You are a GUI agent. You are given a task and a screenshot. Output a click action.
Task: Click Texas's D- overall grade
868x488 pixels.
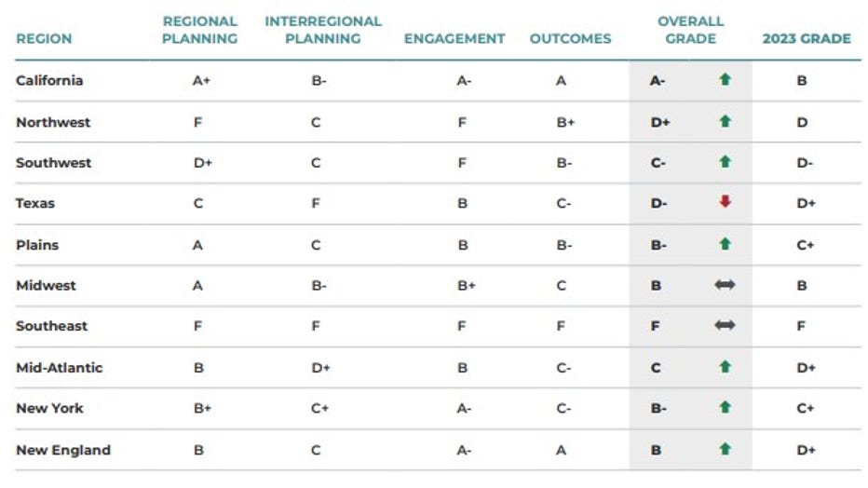658,203
